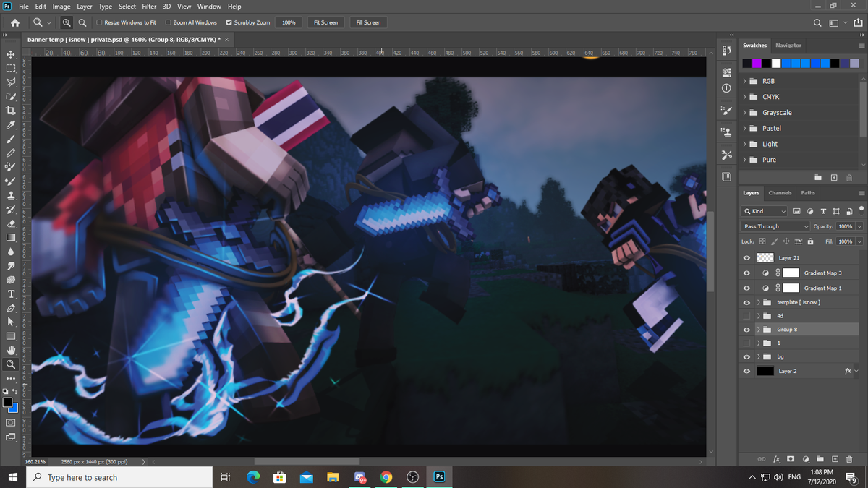Switch to the Channels tab
The width and height of the screenshot is (868, 488).
pyautogui.click(x=780, y=193)
